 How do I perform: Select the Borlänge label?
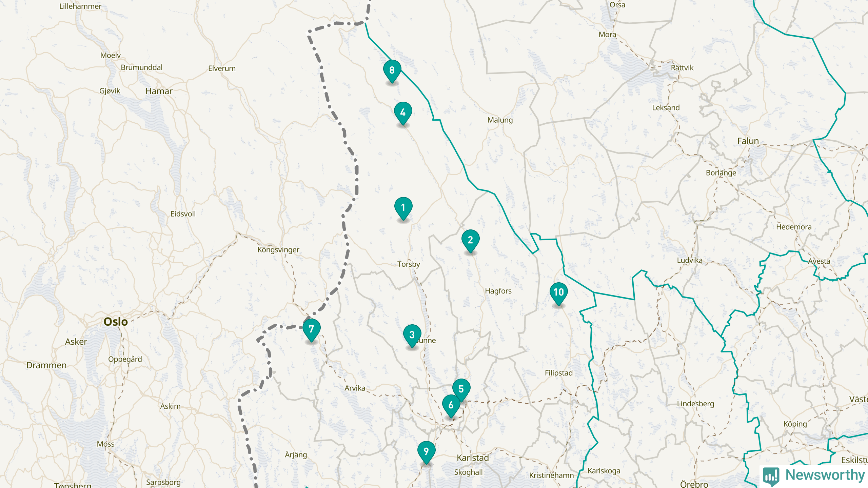pyautogui.click(x=721, y=173)
